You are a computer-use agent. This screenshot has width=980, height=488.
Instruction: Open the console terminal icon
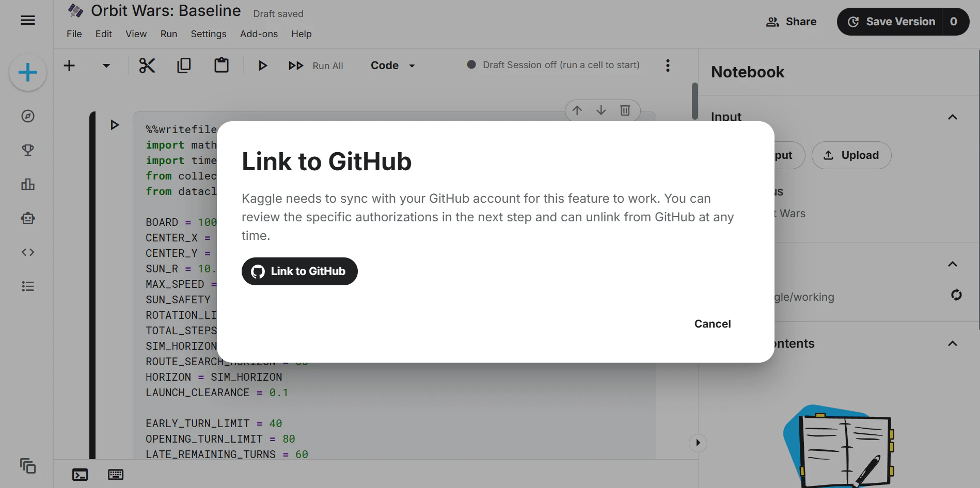[80, 475]
